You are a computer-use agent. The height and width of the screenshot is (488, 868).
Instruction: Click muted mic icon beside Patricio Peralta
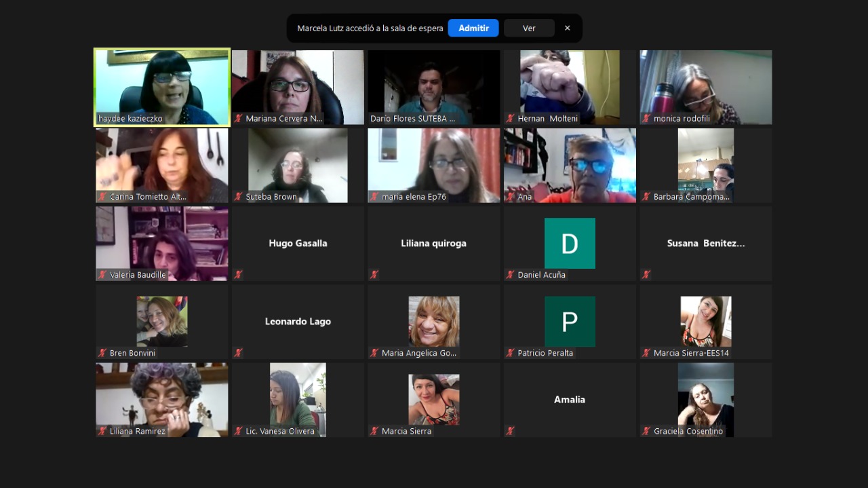[510, 353]
